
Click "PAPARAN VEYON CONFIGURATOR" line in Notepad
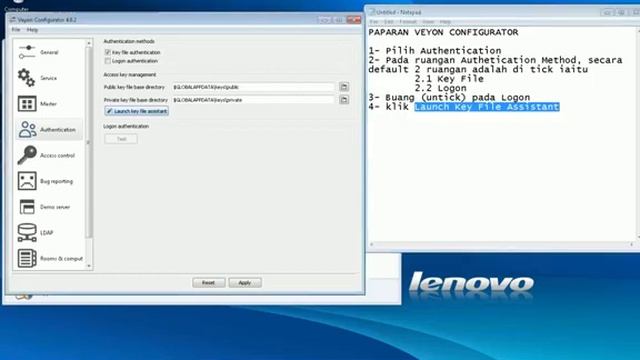443,32
